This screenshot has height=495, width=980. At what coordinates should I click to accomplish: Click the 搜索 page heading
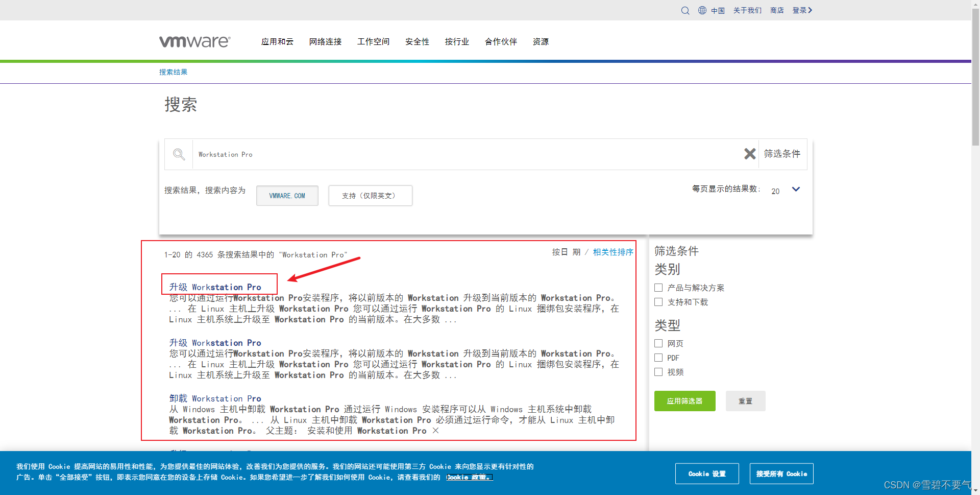181,104
